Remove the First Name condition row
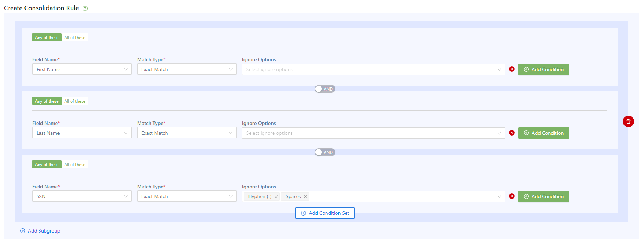Viewport: 644px width, 241px height. [x=511, y=69]
